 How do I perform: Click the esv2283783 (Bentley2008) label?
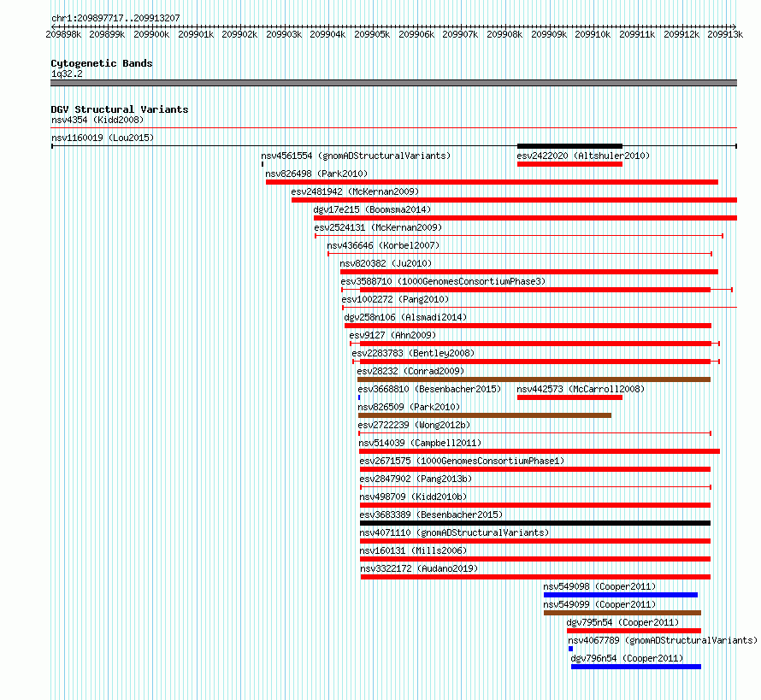coord(413,353)
